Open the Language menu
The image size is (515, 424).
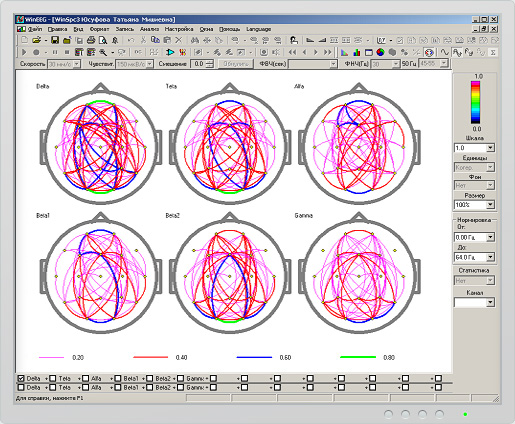point(258,29)
